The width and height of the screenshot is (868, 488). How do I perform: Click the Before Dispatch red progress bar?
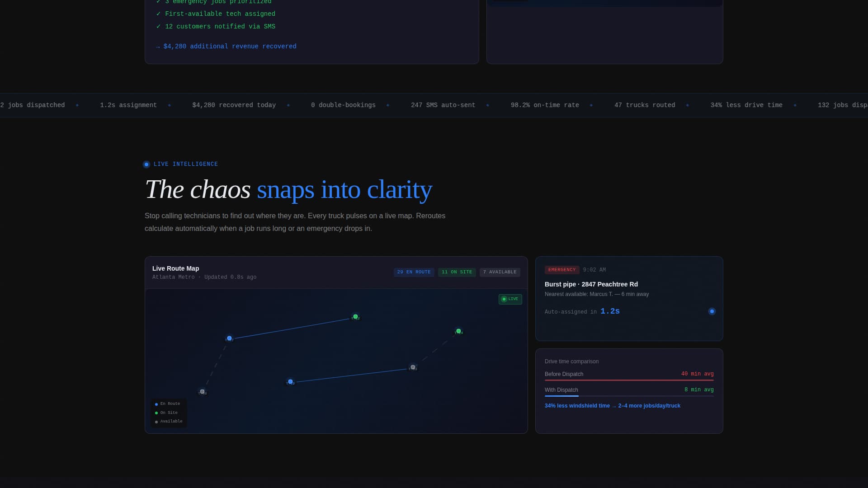[629, 380]
